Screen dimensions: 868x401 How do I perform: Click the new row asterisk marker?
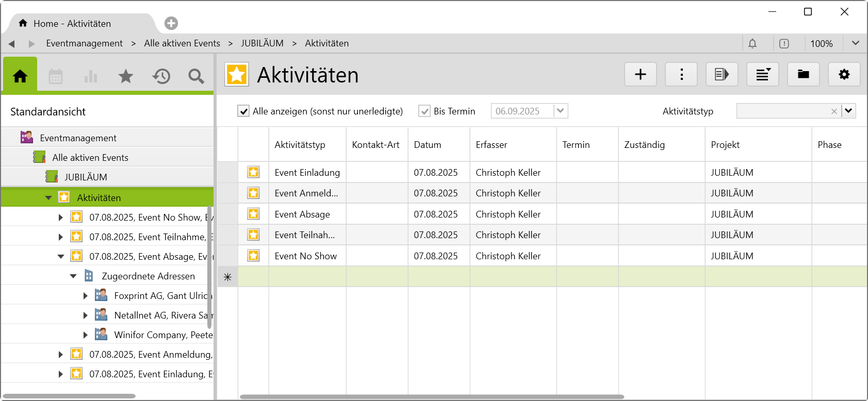227,277
